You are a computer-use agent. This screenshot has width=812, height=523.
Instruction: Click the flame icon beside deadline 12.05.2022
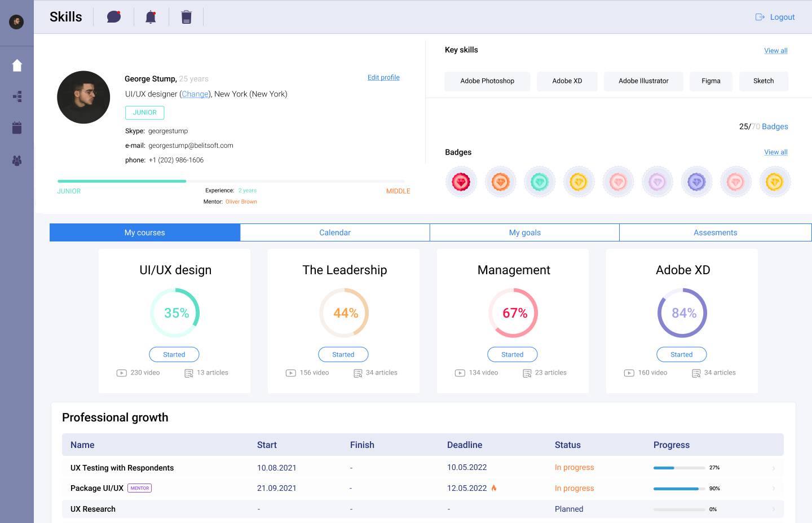(494, 488)
